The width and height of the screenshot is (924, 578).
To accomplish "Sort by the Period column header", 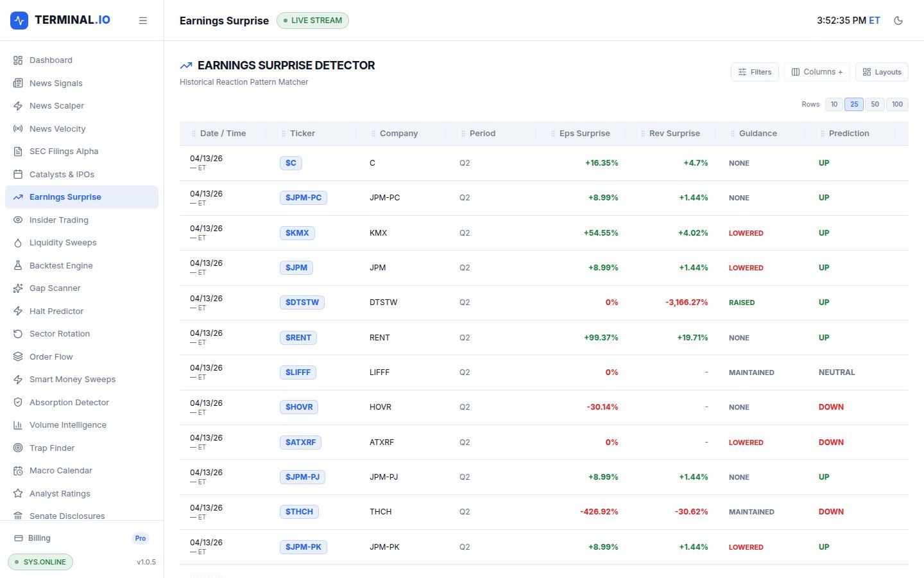I will (483, 134).
